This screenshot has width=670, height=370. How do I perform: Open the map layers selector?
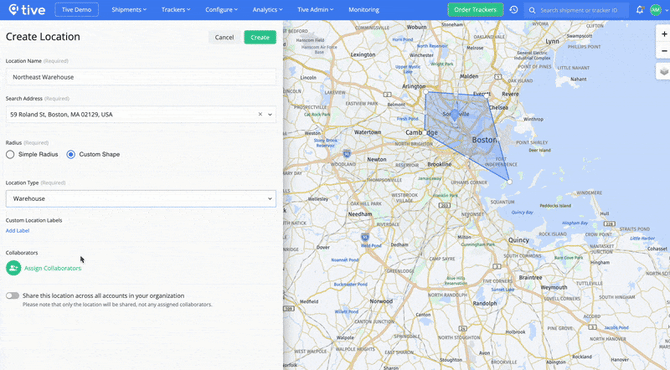(x=664, y=71)
